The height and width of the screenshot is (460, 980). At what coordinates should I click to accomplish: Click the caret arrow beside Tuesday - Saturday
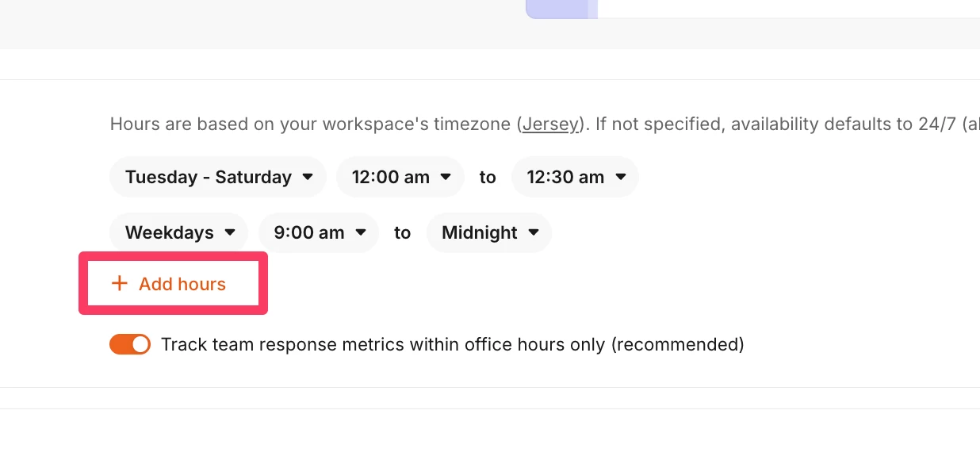pyautogui.click(x=308, y=177)
